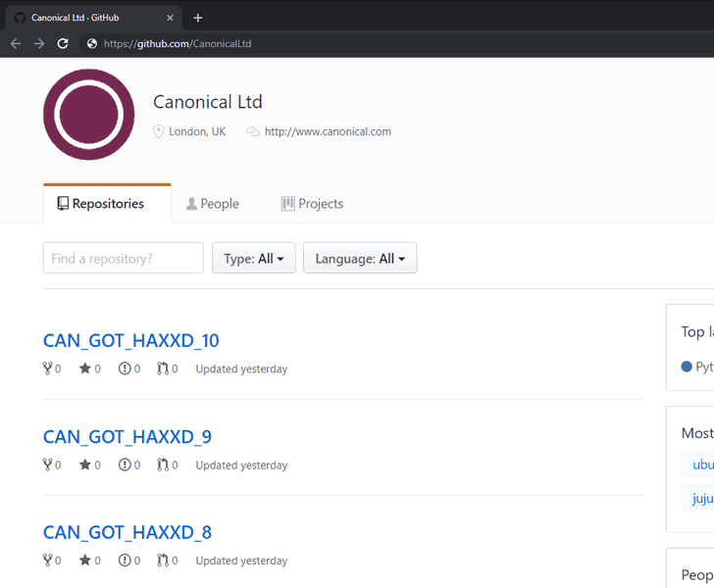Switch to the People tab

point(212,204)
